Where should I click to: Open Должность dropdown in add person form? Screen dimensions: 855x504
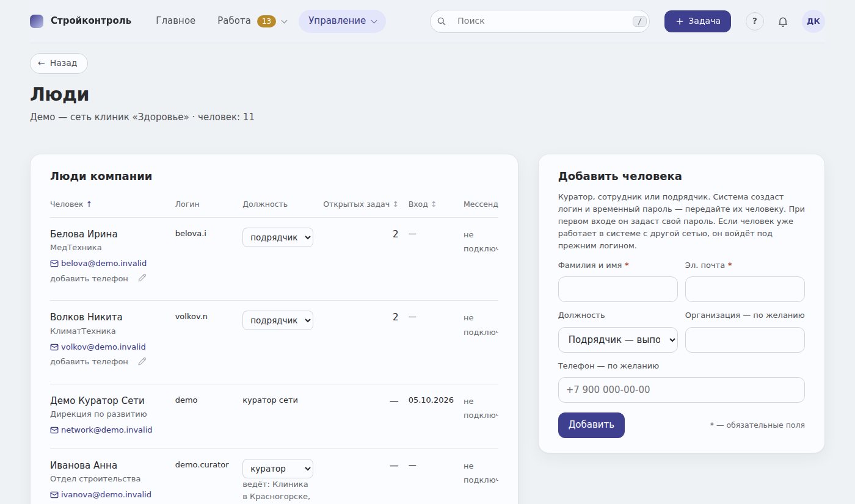point(618,340)
